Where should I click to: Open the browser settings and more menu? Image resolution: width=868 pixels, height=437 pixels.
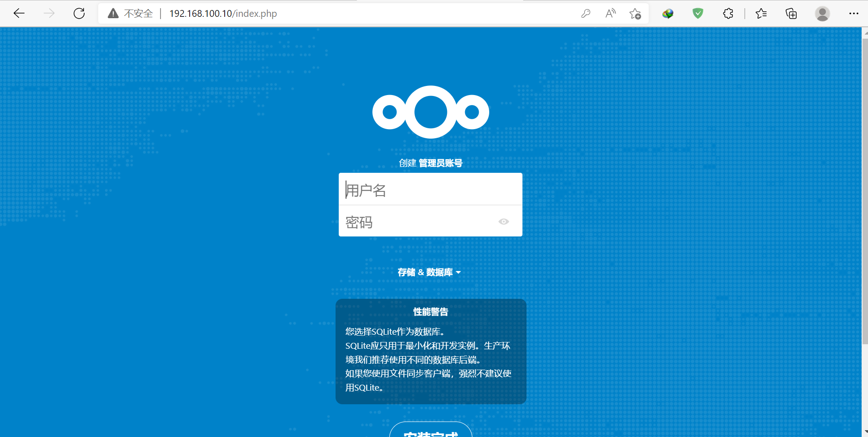(854, 14)
